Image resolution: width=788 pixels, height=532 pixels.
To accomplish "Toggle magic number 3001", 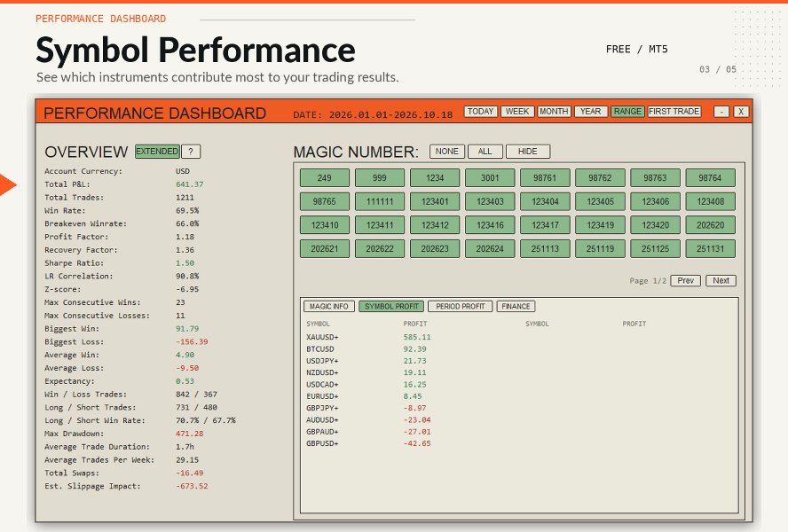I will [490, 178].
